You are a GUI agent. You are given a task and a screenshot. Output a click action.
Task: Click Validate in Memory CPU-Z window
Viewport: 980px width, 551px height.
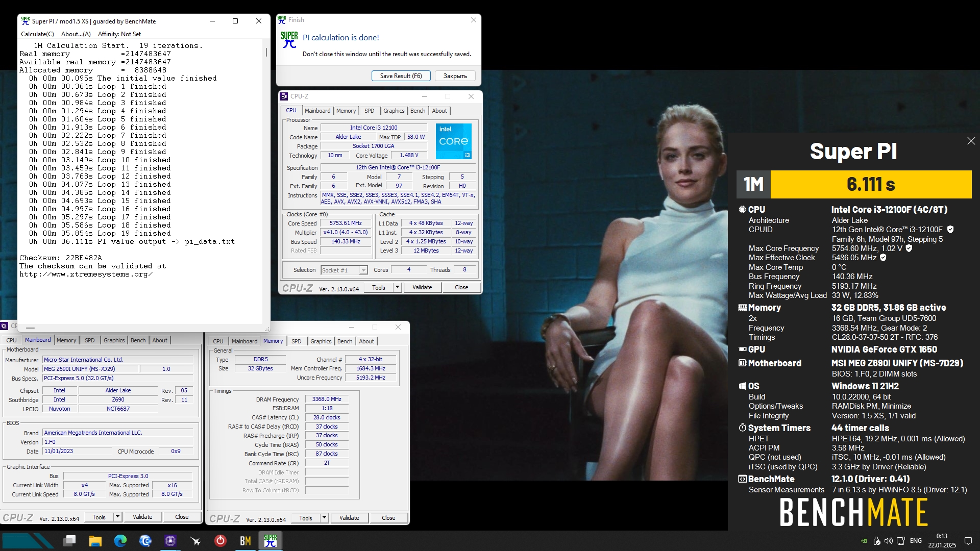click(349, 518)
